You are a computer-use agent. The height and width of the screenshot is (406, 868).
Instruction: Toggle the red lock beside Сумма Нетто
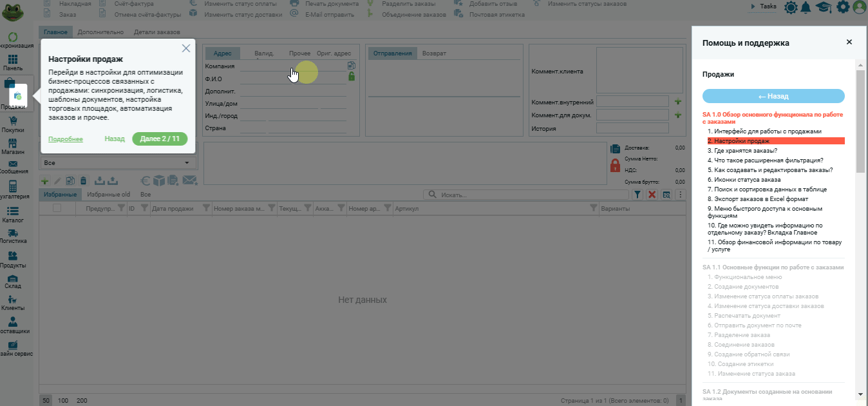[x=615, y=166]
